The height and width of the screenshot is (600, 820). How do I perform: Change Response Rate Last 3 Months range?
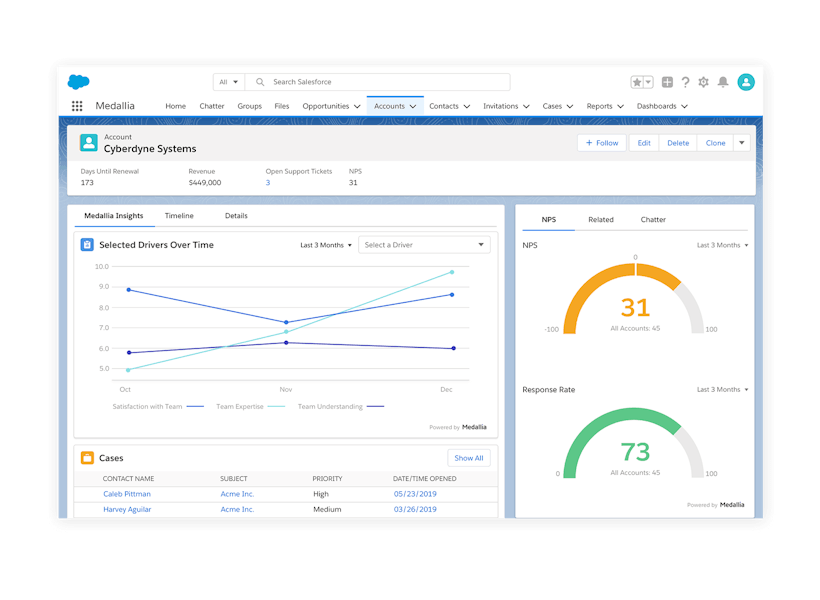[722, 390]
